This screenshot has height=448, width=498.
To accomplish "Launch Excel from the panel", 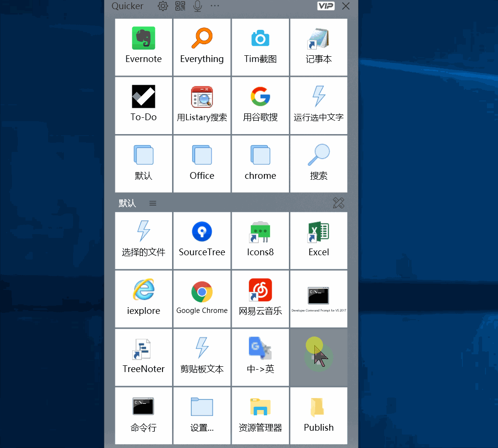I will (319, 240).
